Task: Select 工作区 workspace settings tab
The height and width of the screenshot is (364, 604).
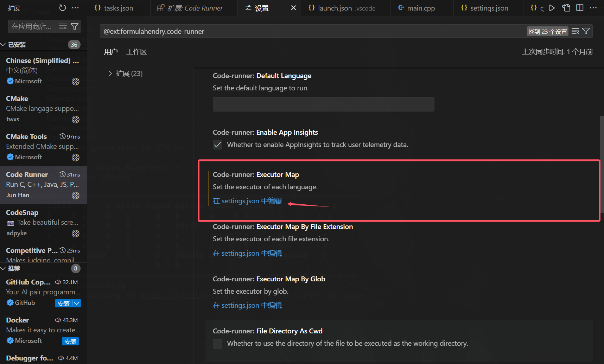Action: pyautogui.click(x=136, y=52)
